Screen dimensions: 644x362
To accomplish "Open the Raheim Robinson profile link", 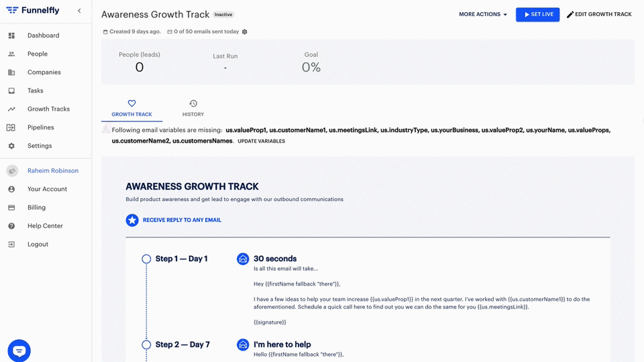I will click(x=53, y=171).
